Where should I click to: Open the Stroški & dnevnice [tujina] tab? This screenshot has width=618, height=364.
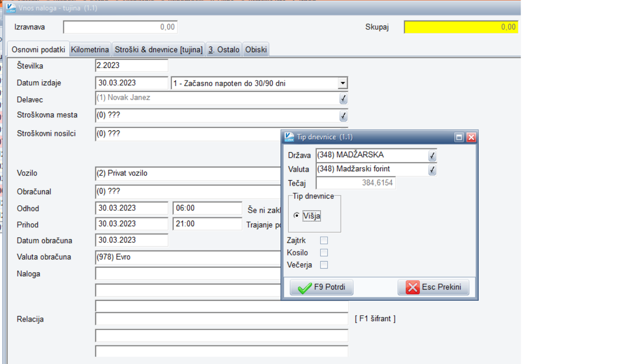coord(159,50)
